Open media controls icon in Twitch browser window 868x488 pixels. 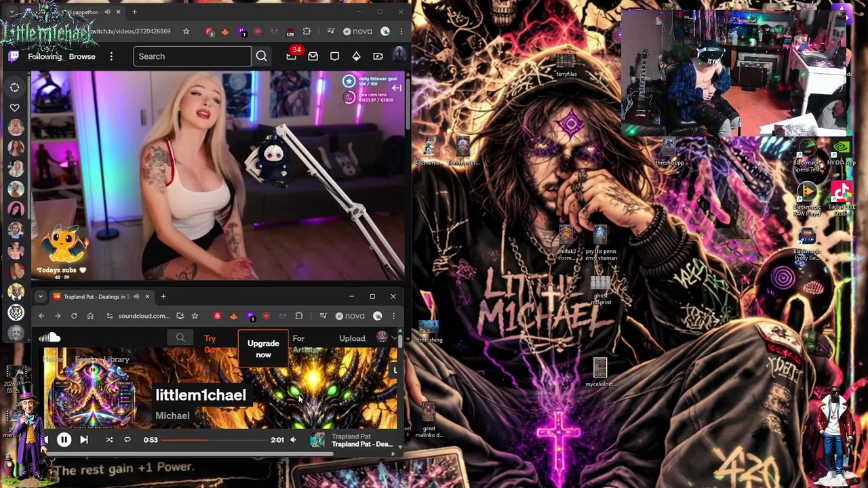coord(330,31)
